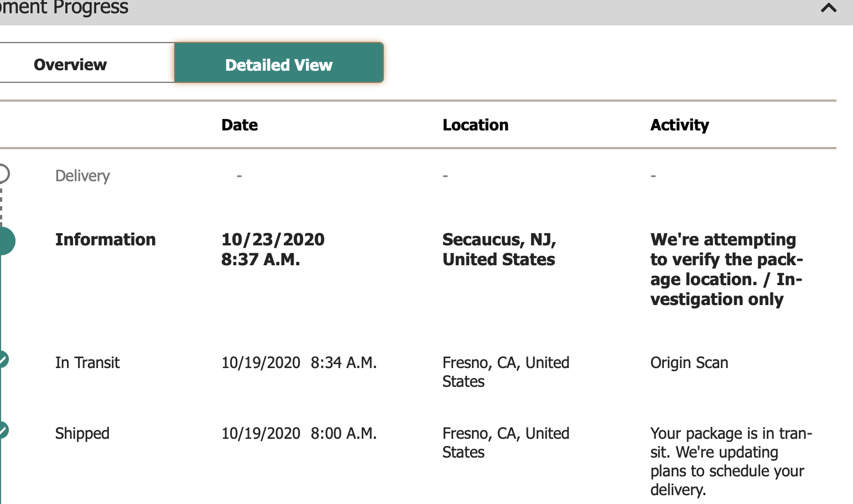
Task: Click the Activity column header
Action: pyautogui.click(x=679, y=125)
